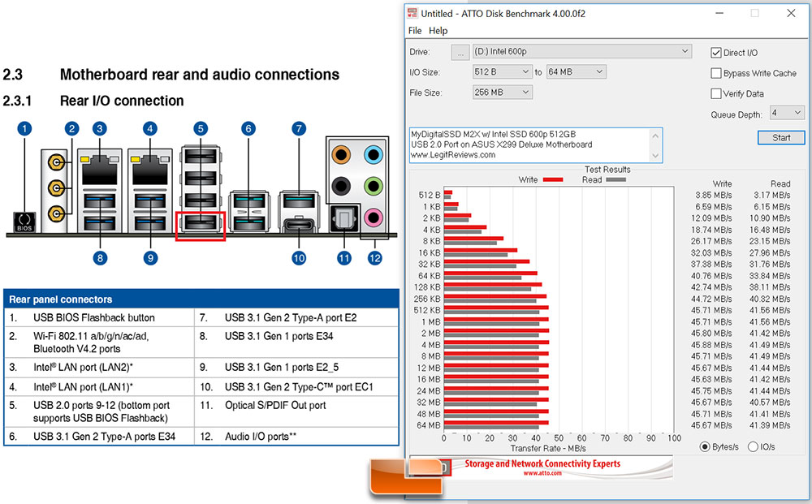
Task: Enable the Verify Data checkbox
Action: coord(716,93)
